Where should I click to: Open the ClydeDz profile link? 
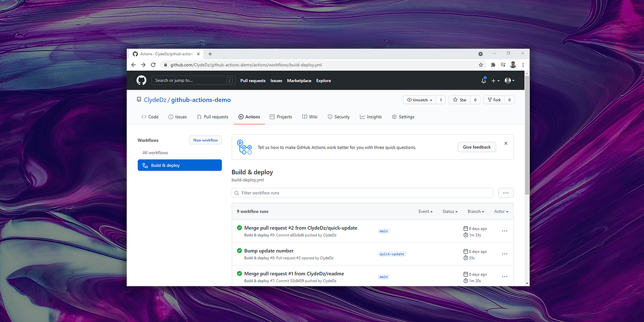pos(156,99)
